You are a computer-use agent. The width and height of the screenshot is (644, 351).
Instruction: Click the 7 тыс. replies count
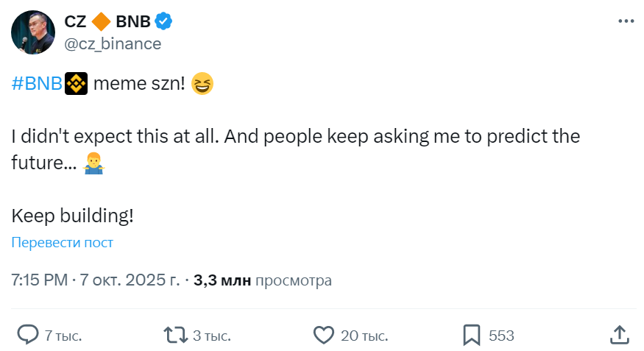click(x=63, y=336)
